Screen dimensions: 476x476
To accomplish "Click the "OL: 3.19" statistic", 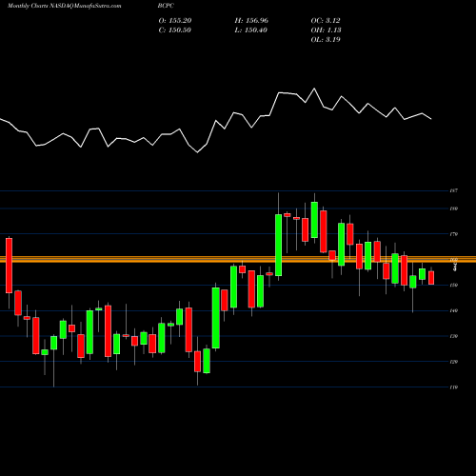I will pyautogui.click(x=326, y=40).
